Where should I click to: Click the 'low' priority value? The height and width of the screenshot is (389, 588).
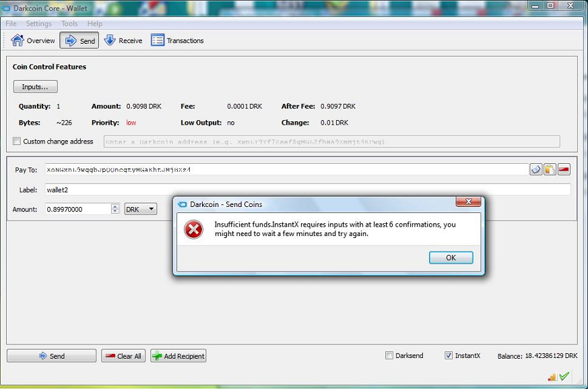click(x=131, y=123)
